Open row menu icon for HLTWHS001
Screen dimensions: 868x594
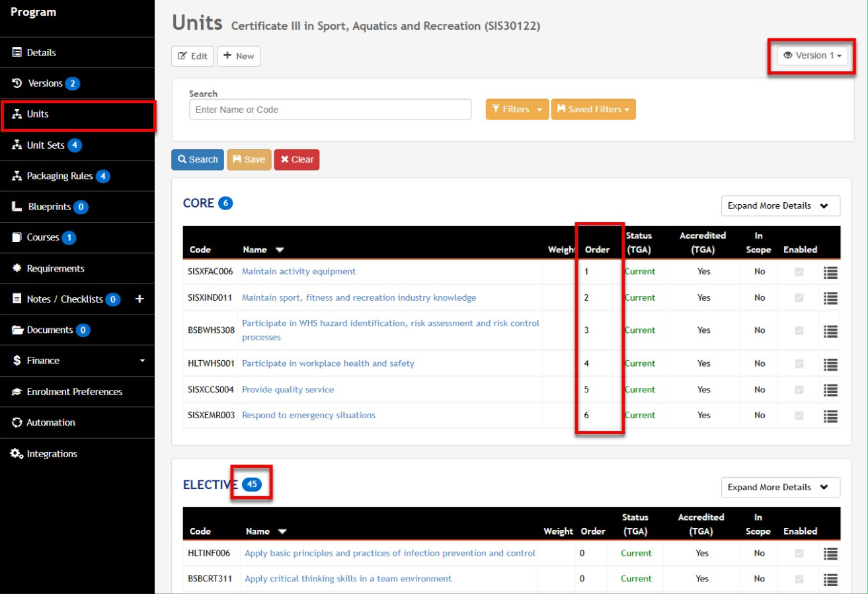(x=830, y=364)
